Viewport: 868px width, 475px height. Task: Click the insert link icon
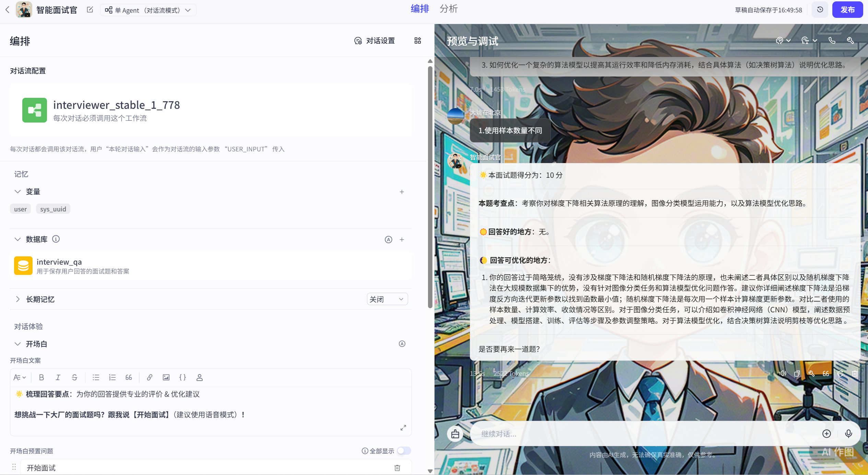pyautogui.click(x=150, y=378)
